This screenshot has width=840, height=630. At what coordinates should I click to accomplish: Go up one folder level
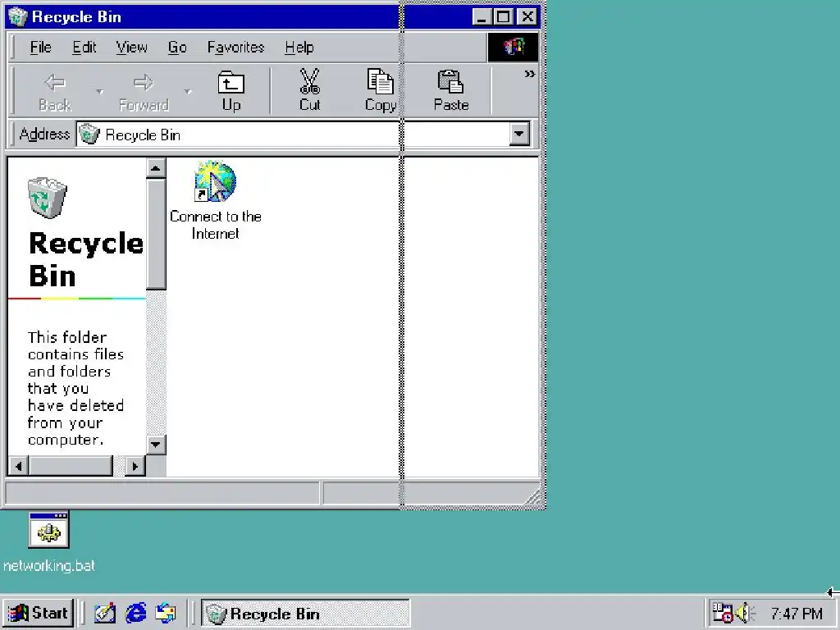[231, 91]
